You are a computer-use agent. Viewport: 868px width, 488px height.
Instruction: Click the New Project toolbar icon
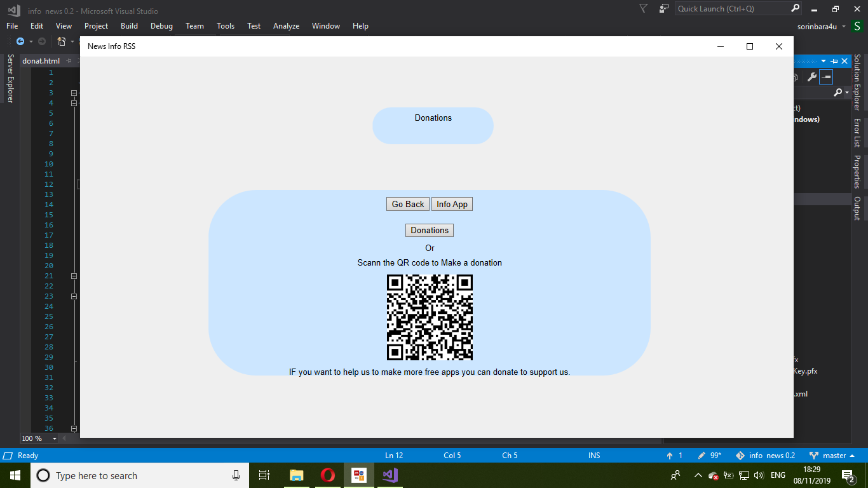(x=62, y=41)
